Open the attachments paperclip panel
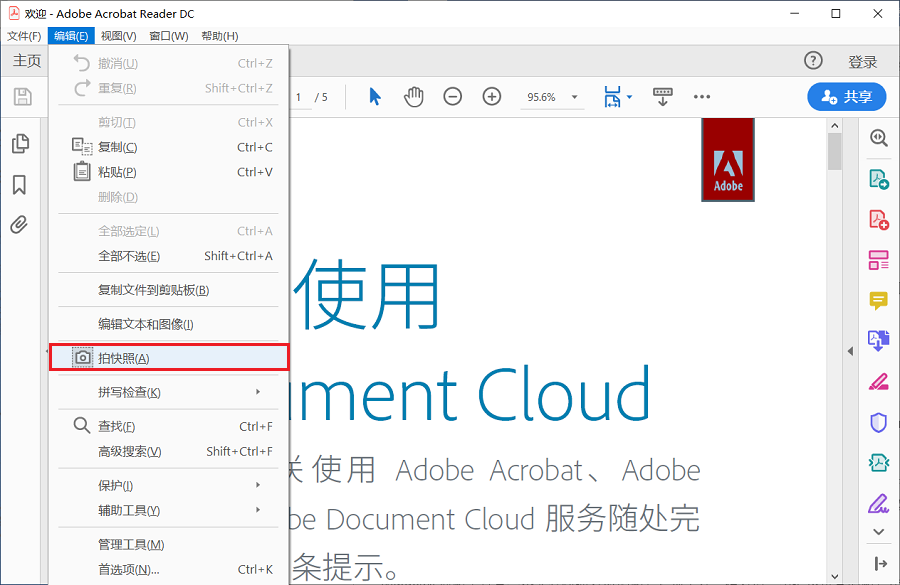This screenshot has height=585, width=900. click(x=19, y=224)
